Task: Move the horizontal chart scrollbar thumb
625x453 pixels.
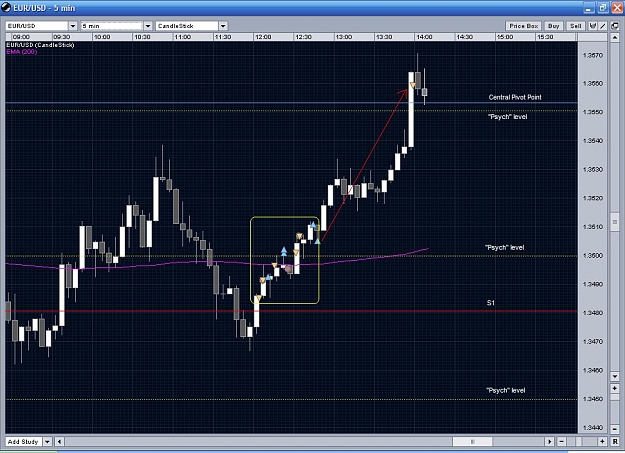Action: point(472,441)
